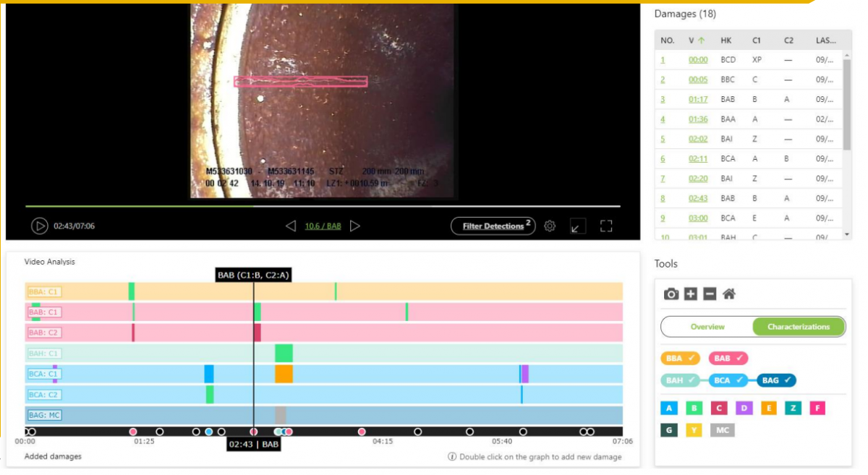Jump to timestamp 02:43 link
Image resolution: width=868 pixels, height=475 pixels.
(698, 198)
